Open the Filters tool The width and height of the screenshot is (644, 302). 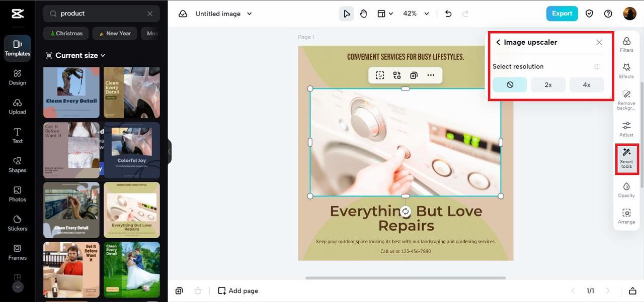pos(626,44)
